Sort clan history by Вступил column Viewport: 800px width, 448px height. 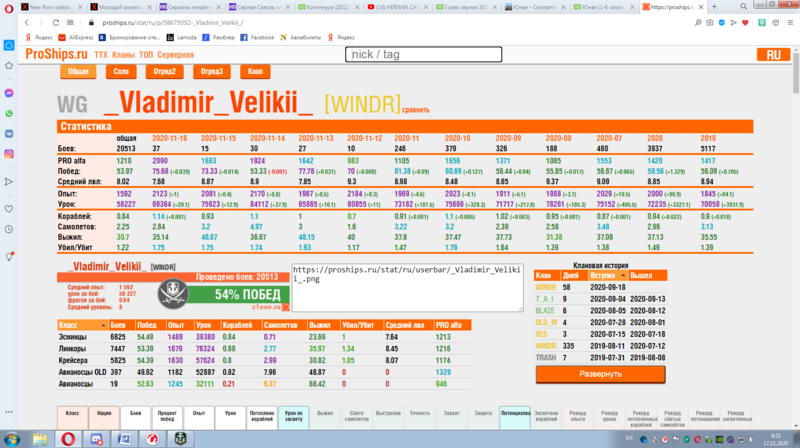607,276
